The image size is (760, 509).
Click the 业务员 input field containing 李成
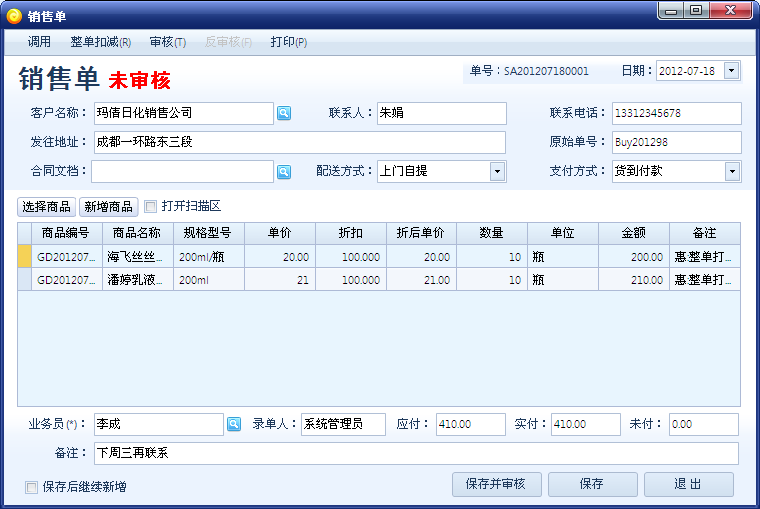(158, 424)
